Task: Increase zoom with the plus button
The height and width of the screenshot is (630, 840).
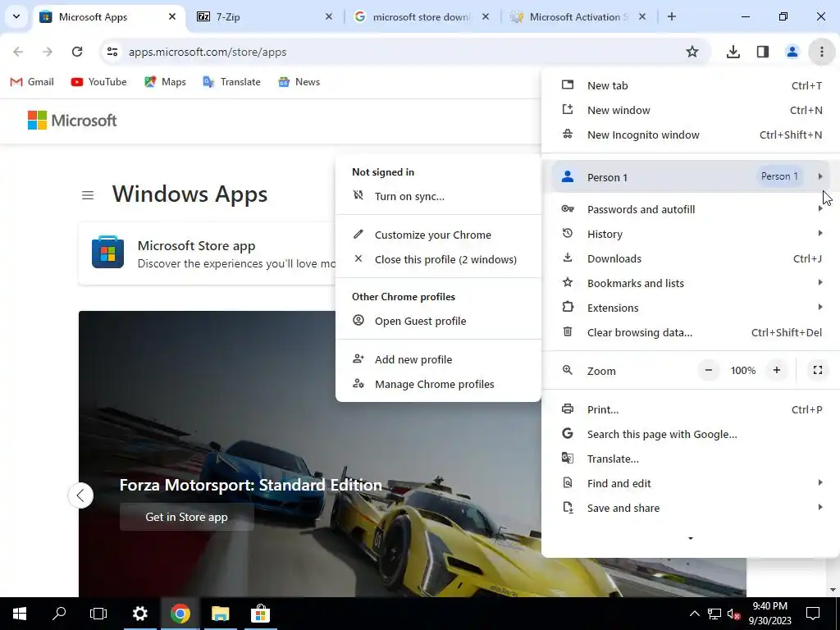Action: click(776, 370)
